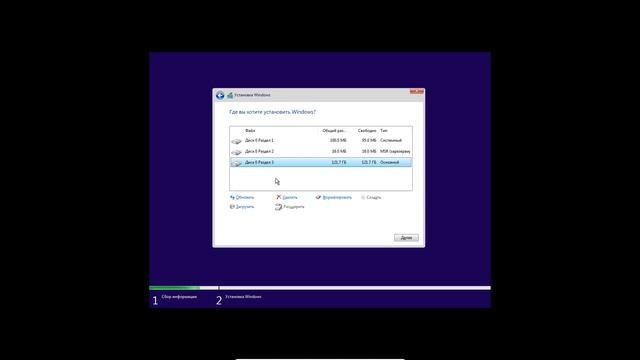Viewport: 640px width, 360px height.
Task: Format the partition via Форматировать
Action: pos(333,198)
